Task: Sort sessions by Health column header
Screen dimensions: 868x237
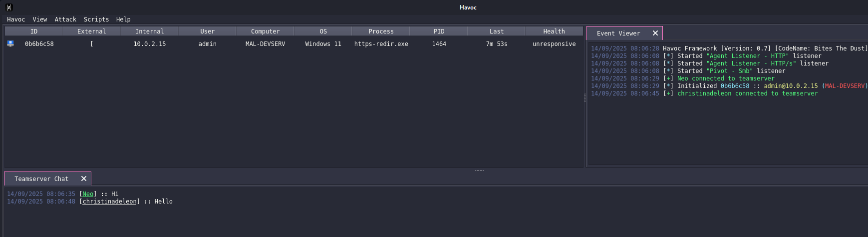Action: click(554, 31)
